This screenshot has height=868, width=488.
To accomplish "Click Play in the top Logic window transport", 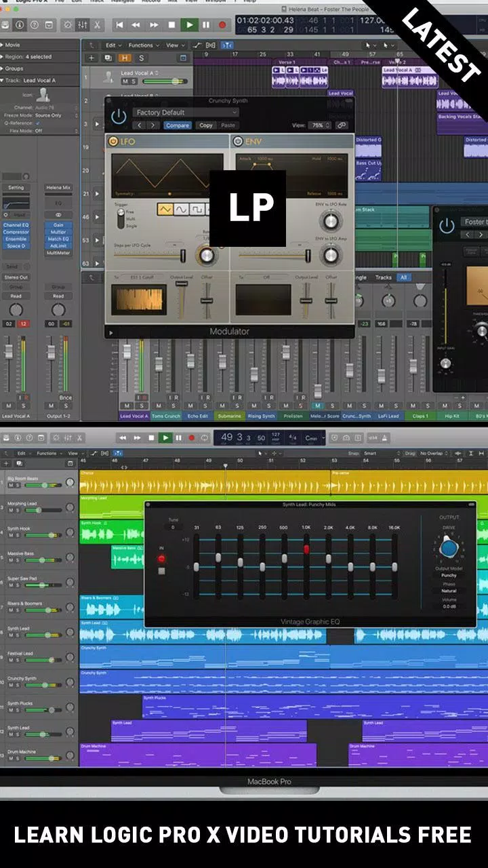I will coord(189,24).
